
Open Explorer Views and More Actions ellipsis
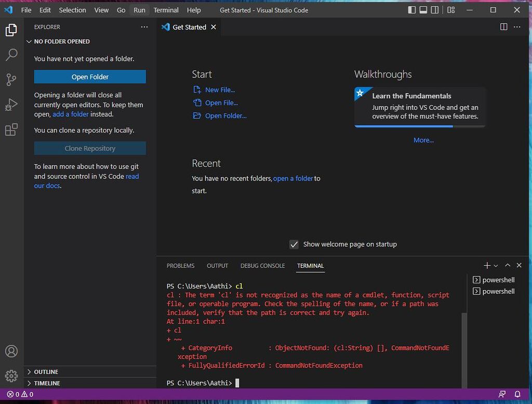[x=144, y=27]
